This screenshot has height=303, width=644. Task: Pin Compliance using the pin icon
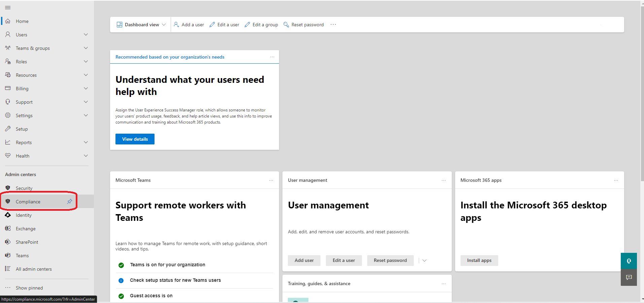coord(70,201)
